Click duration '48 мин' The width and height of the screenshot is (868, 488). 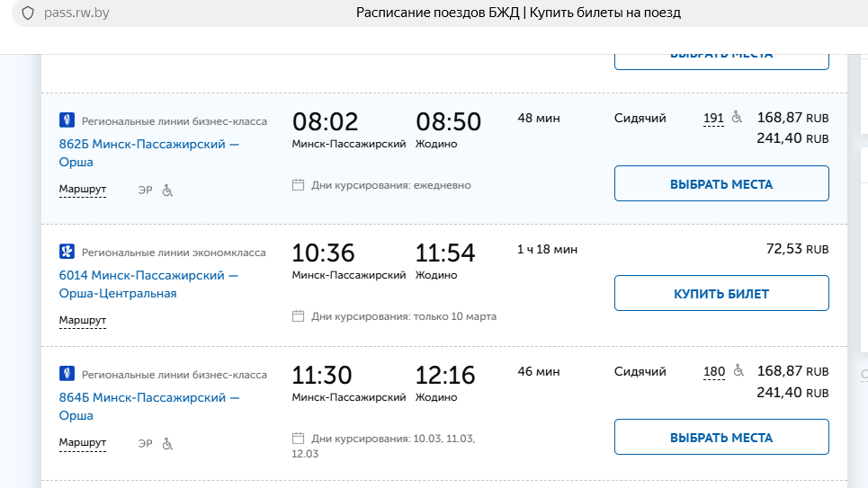click(539, 118)
